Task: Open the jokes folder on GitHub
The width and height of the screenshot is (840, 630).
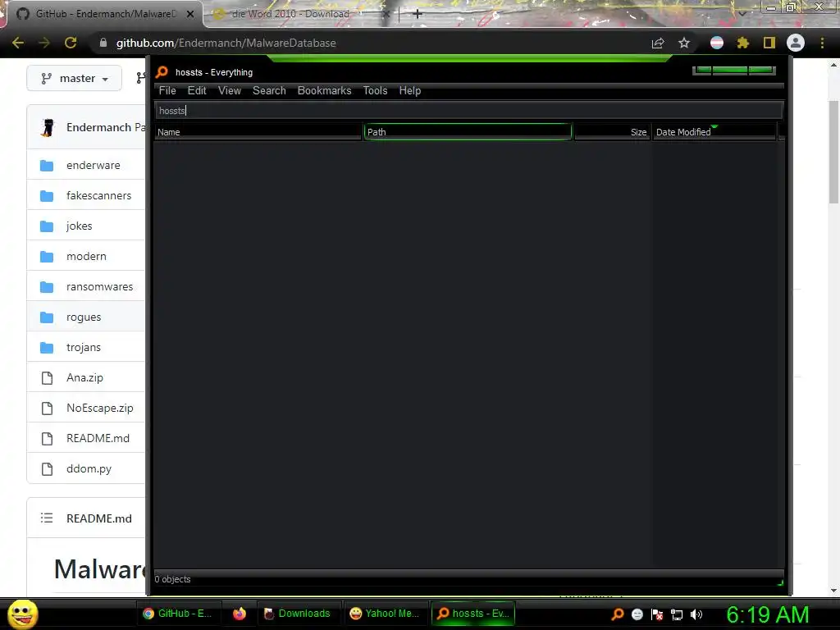Action: (80, 226)
